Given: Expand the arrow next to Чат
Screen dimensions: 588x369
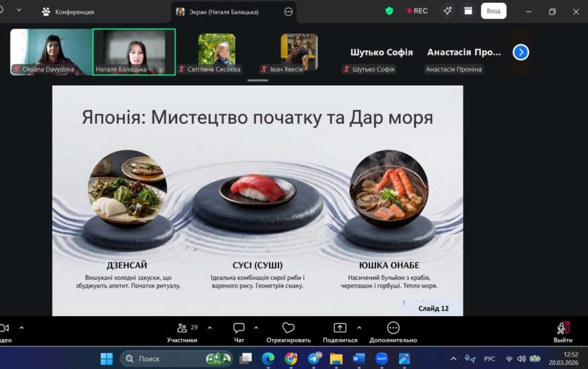Looking at the screenshot, I should tap(256, 328).
